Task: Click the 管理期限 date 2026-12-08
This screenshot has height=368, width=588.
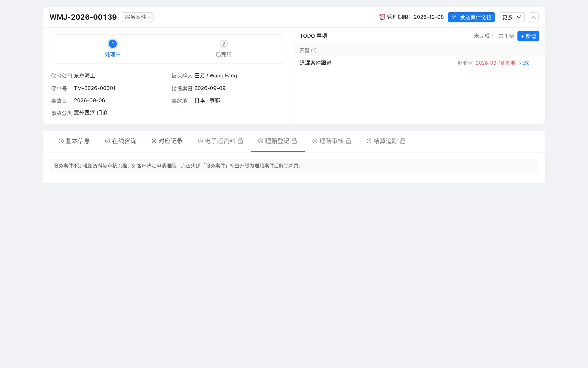Action: point(429,17)
